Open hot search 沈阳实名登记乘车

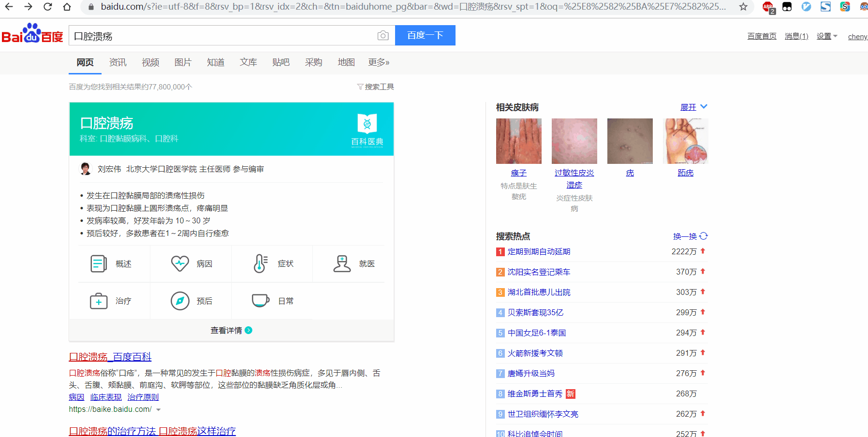point(539,272)
